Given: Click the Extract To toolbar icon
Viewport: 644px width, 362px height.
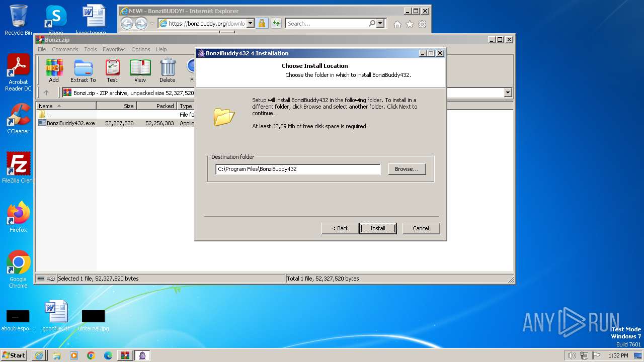Looking at the screenshot, I should click(x=83, y=71).
